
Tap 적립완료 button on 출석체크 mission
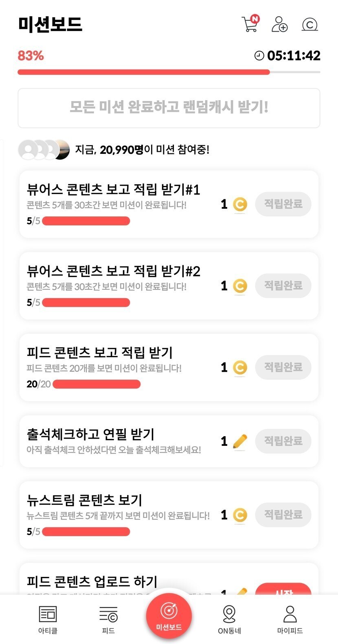coord(283,441)
